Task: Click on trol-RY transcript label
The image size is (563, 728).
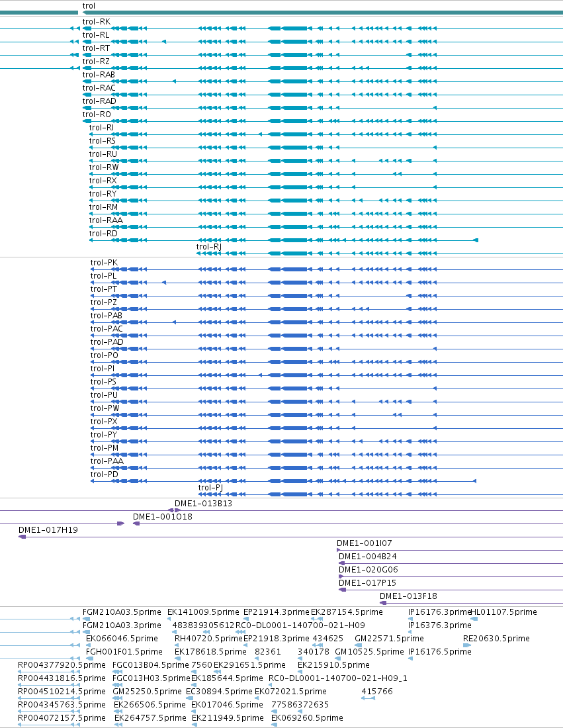Action: coord(103,194)
